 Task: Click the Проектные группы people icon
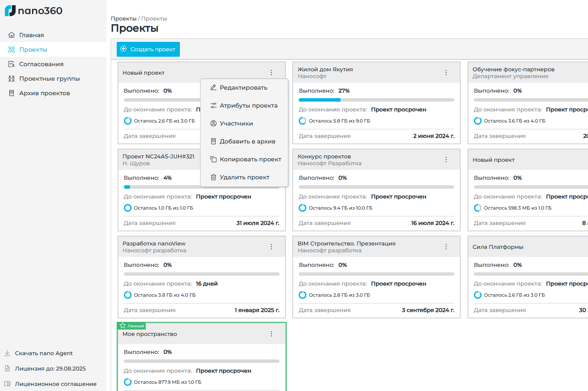tap(12, 78)
